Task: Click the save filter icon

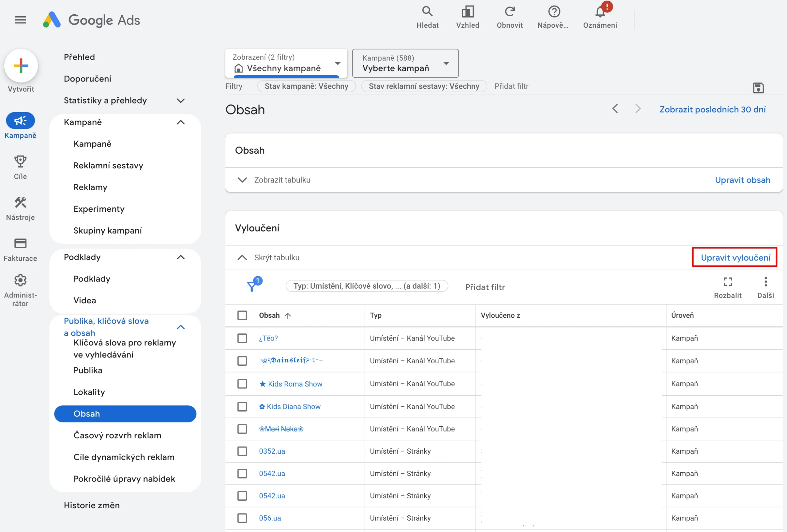Action: click(x=758, y=88)
